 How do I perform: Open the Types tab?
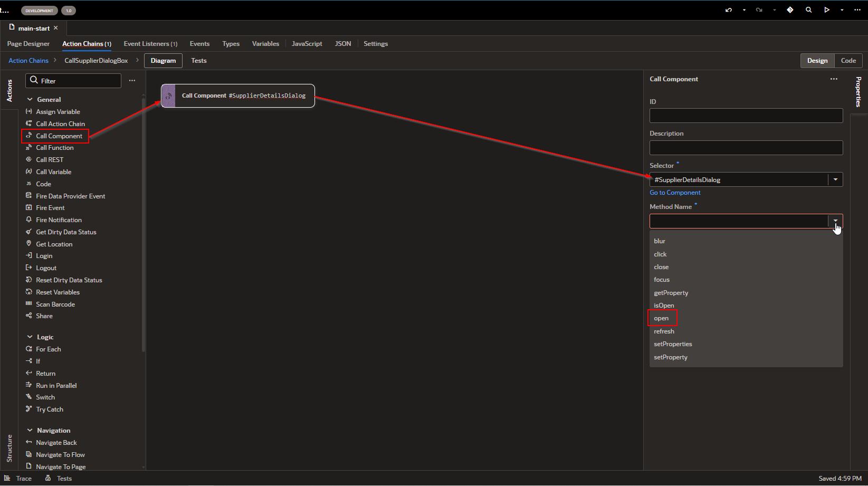231,44
